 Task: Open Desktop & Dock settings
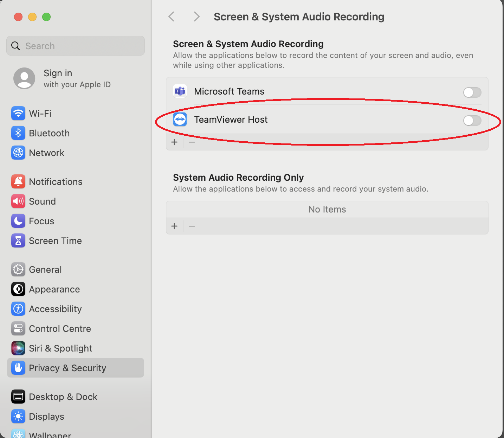tap(63, 397)
